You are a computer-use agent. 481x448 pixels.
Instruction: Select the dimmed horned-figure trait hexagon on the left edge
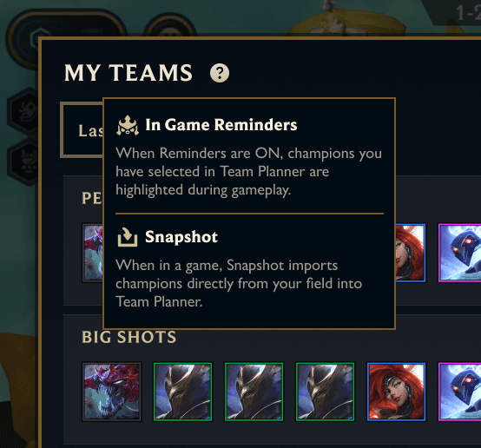(24, 161)
